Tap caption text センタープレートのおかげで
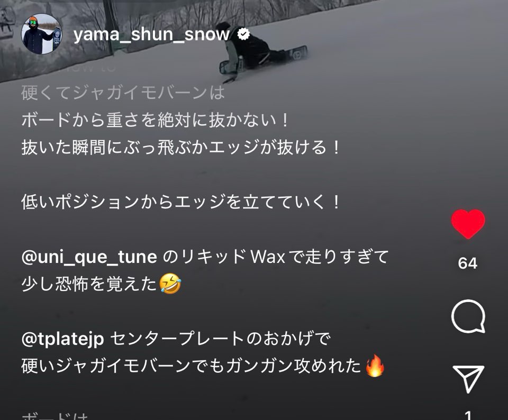The width and height of the screenshot is (508, 420). coord(220,339)
